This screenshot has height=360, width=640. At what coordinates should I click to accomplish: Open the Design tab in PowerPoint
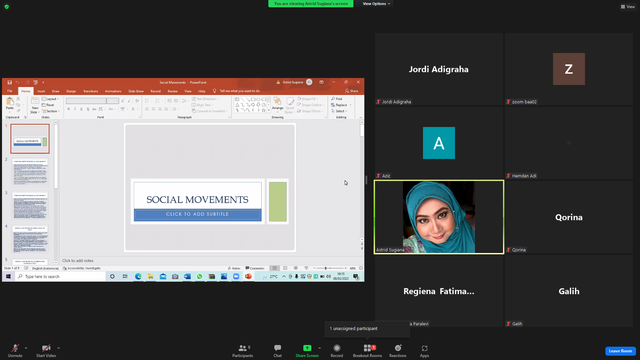click(x=71, y=91)
